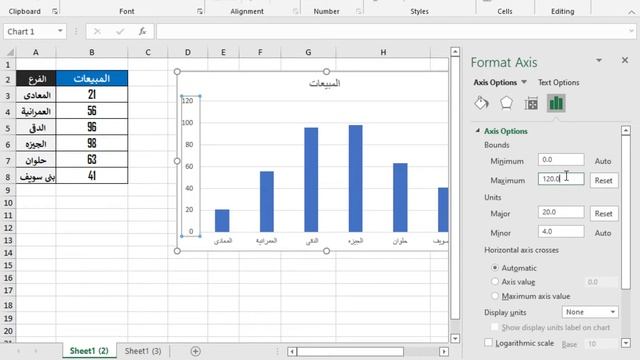Open the Name Box dropdown arrow
The height and width of the screenshot is (360, 640).
pyautogui.click(x=60, y=31)
